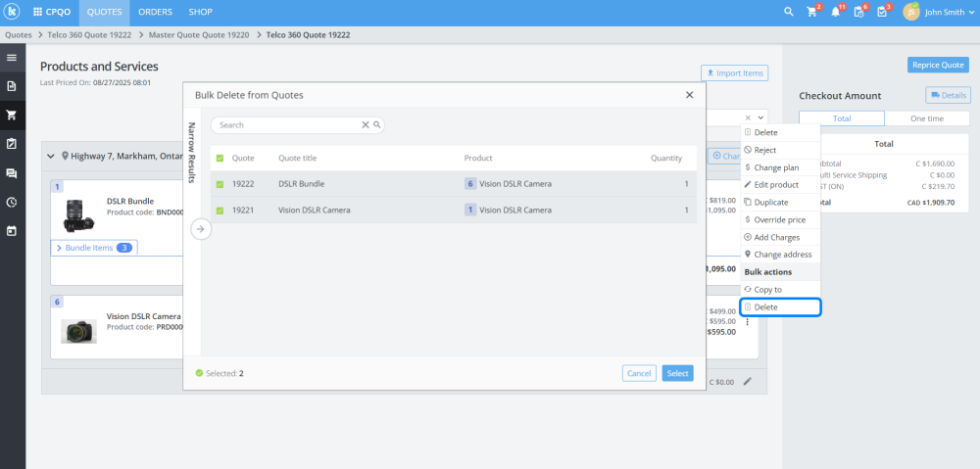Viewport: 980px width, 469px height.
Task: Click the pencil edit icon beside C $0.00
Action: [748, 382]
